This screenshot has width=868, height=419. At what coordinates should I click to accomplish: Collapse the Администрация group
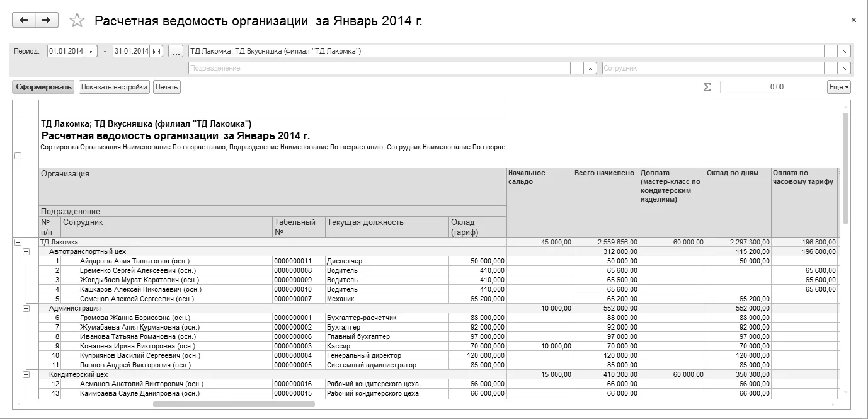tap(26, 308)
